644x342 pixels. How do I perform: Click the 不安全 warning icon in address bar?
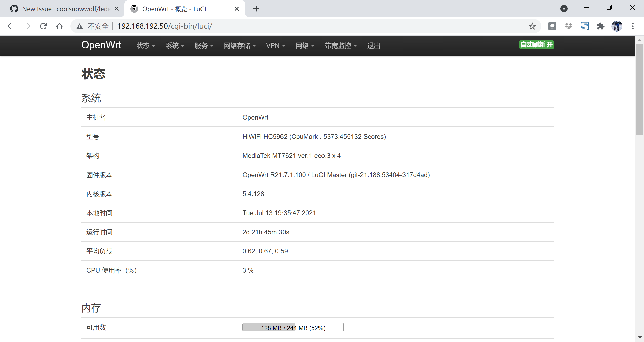(79, 26)
